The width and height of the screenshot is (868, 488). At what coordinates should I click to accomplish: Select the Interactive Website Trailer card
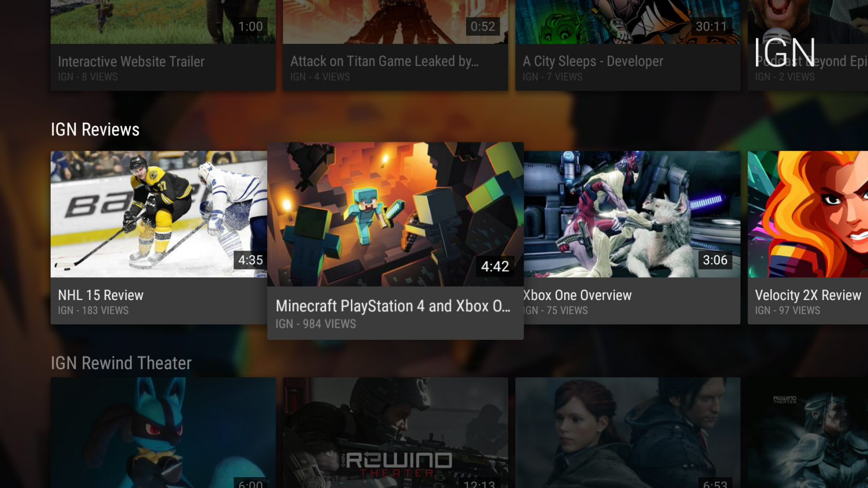coord(163,45)
